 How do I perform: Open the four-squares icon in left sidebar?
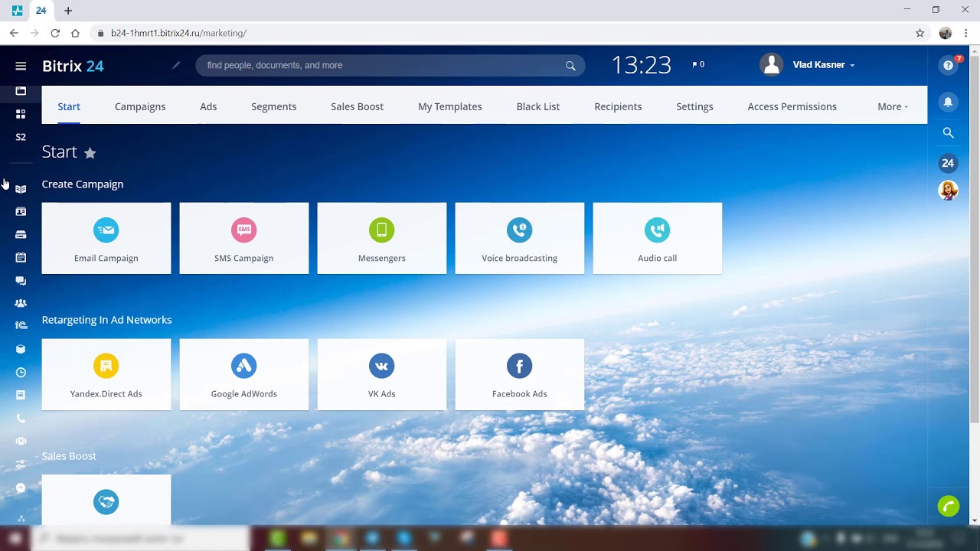(21, 114)
